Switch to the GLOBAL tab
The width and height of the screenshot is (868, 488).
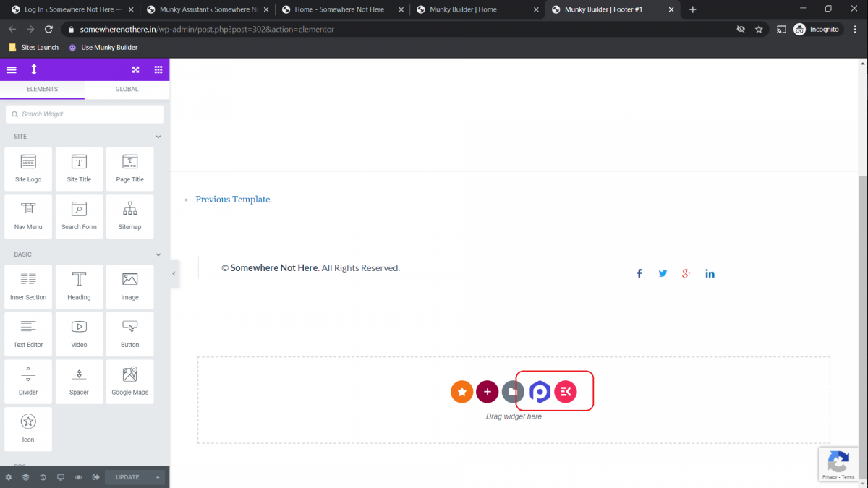(x=127, y=89)
